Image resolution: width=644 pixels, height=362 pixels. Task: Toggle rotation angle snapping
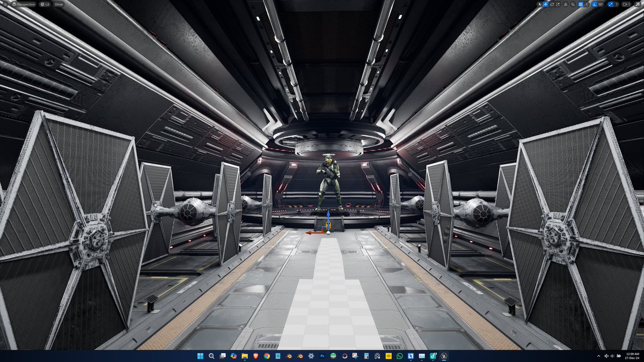(x=595, y=4)
